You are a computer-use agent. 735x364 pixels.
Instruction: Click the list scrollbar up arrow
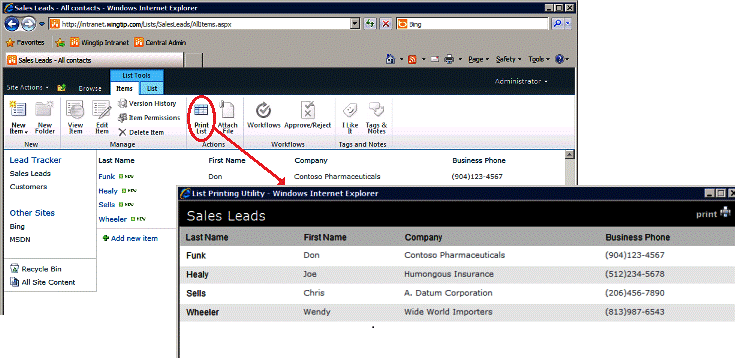click(570, 155)
